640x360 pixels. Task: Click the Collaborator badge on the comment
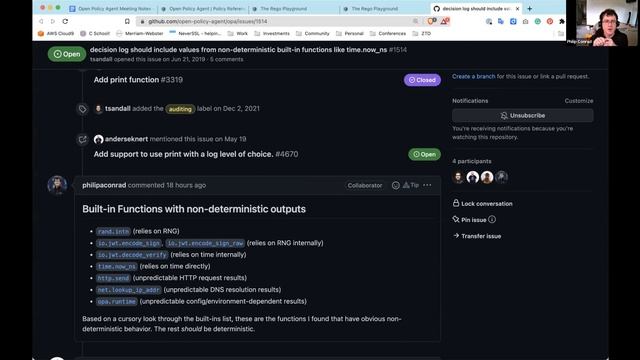point(365,185)
